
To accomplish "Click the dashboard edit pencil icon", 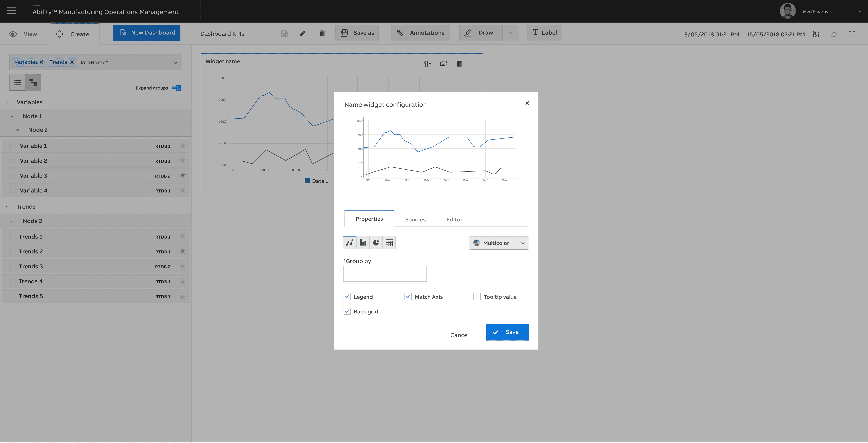I will [x=302, y=33].
